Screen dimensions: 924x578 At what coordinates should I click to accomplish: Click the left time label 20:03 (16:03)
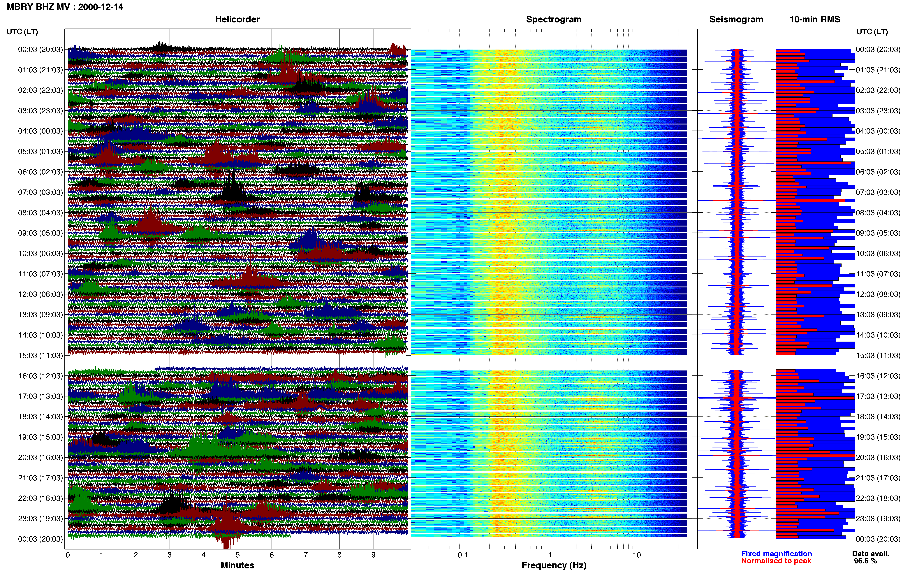[41, 458]
